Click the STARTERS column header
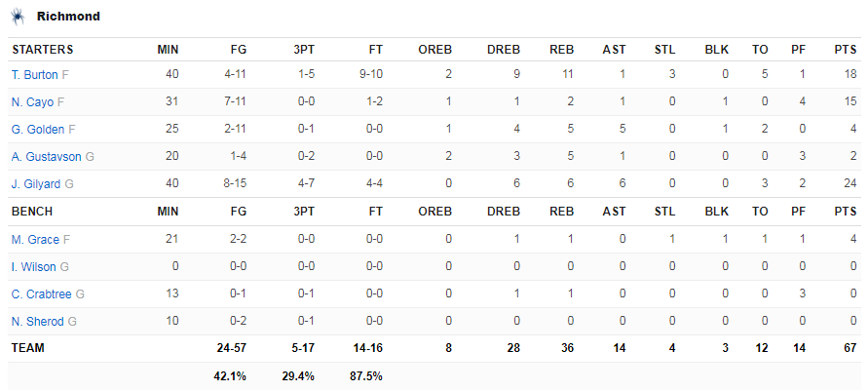The height and width of the screenshot is (391, 868). tap(43, 50)
